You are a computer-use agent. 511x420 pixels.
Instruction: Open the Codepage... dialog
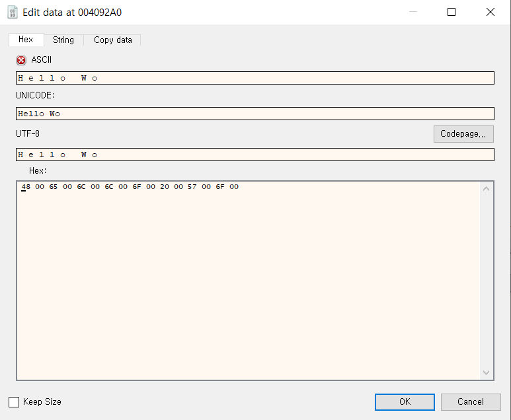coord(463,134)
